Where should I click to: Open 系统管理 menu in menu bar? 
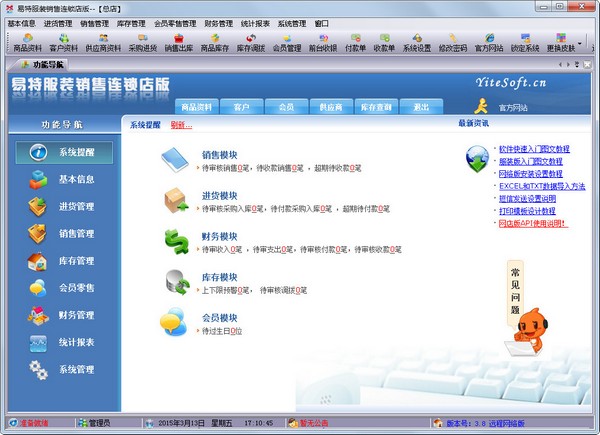(292, 24)
